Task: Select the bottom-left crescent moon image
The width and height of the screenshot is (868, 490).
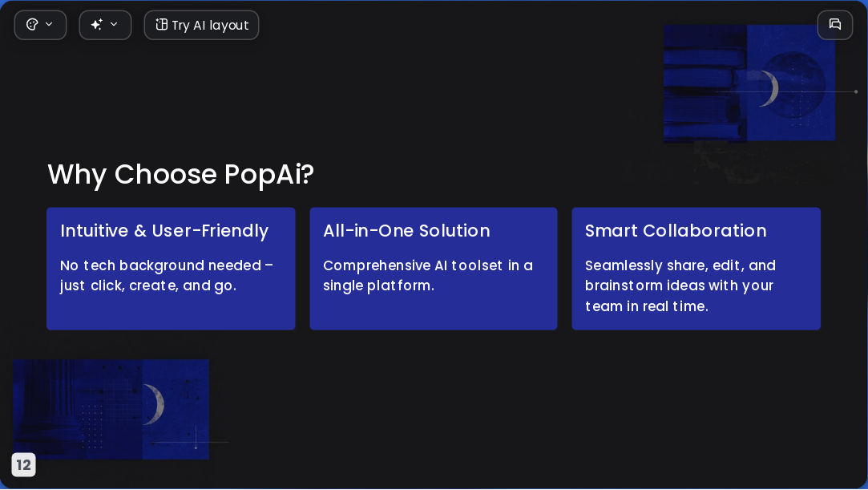Action: pyautogui.click(x=111, y=409)
